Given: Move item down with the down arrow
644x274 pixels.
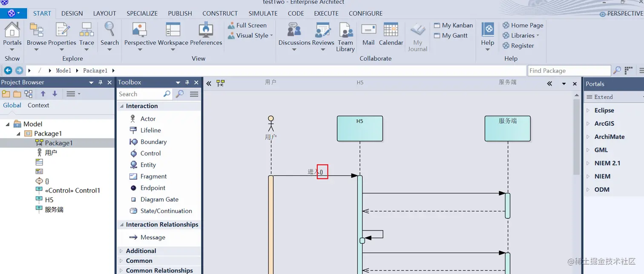Looking at the screenshot, I should pos(55,94).
